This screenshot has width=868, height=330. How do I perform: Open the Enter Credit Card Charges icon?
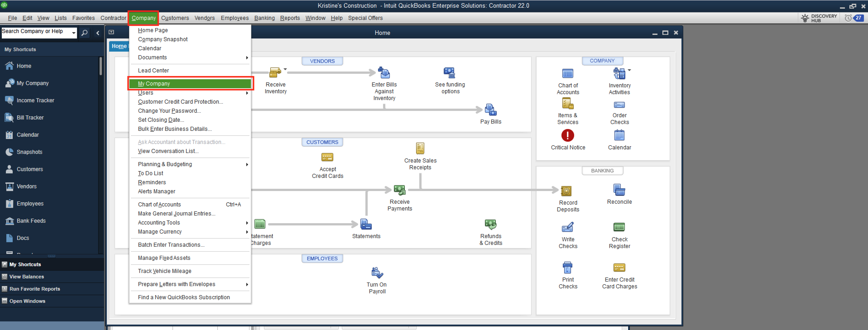[x=619, y=268]
